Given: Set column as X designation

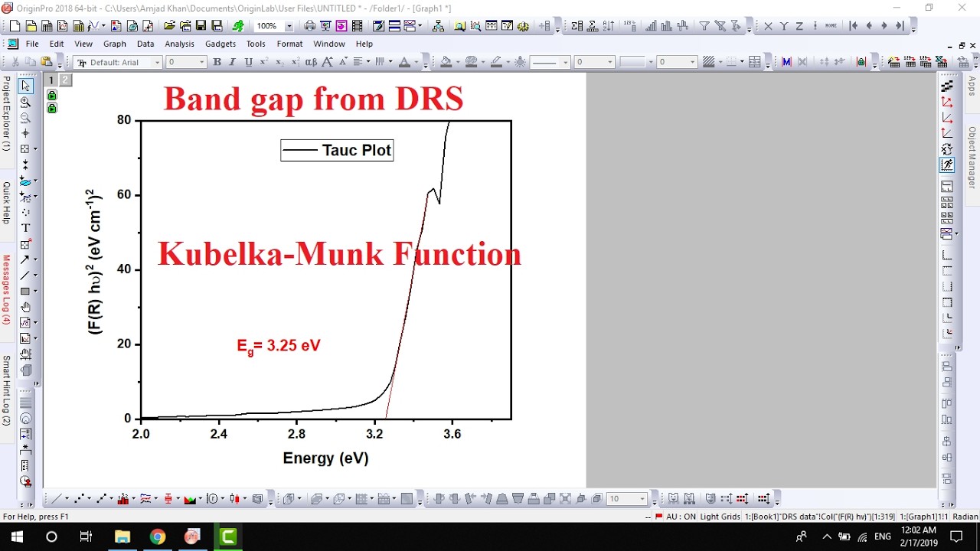Looking at the screenshot, I should (768, 26).
